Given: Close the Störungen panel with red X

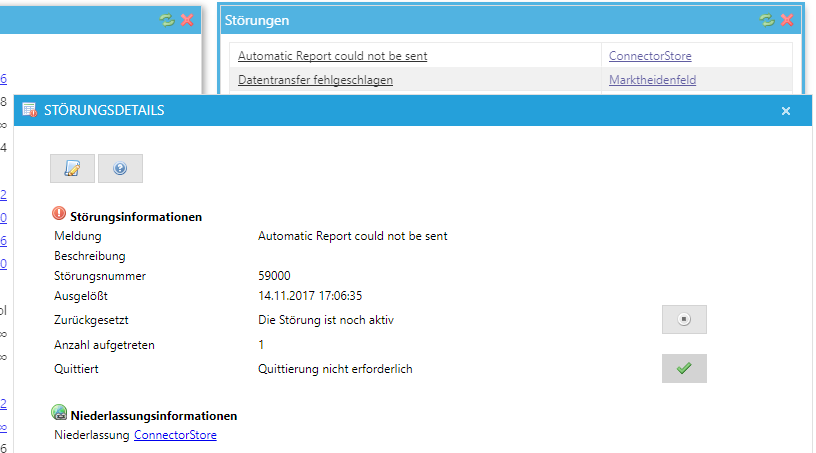Looking at the screenshot, I should 787,20.
